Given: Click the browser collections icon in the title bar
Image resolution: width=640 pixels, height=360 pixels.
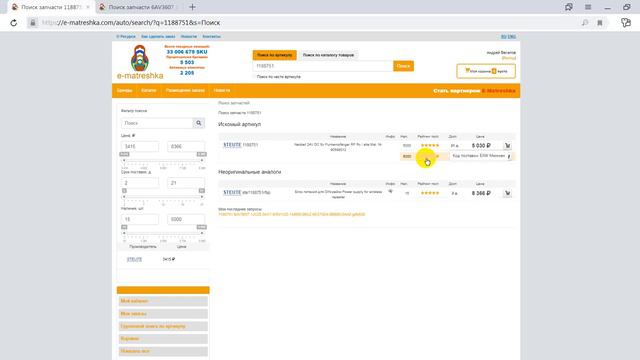Looking at the screenshot, I should pyautogui.click(x=569, y=7).
